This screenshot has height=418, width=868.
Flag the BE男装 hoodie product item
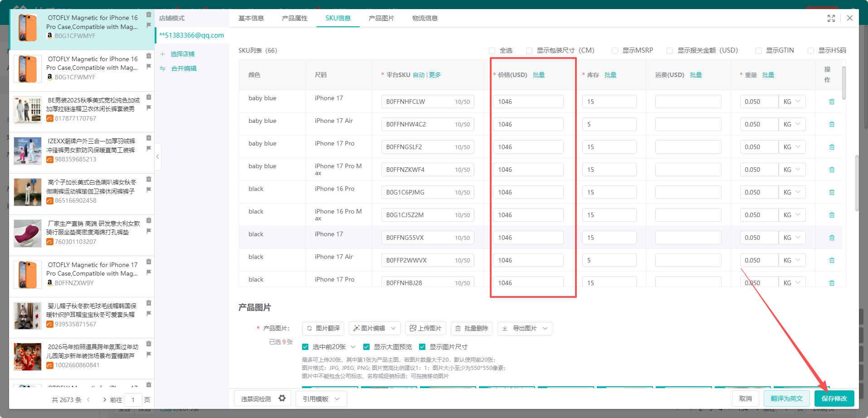(x=149, y=108)
